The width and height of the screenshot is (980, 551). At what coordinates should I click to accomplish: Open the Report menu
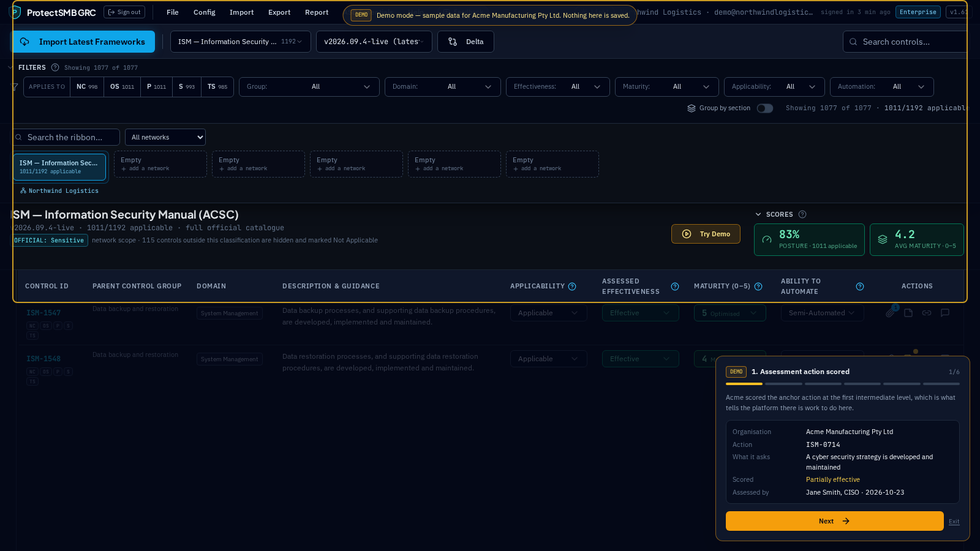coord(317,12)
